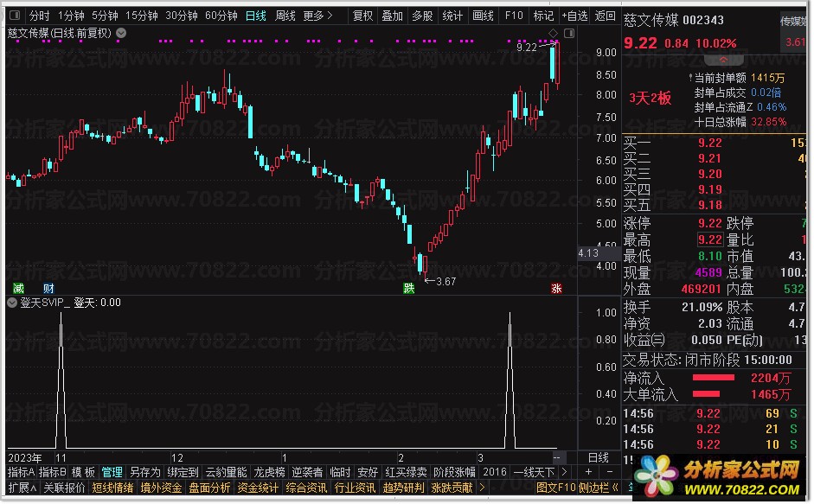
Task: Open the dropdown next to 慈文传媒(日线,前复权)
Action: pos(121,33)
